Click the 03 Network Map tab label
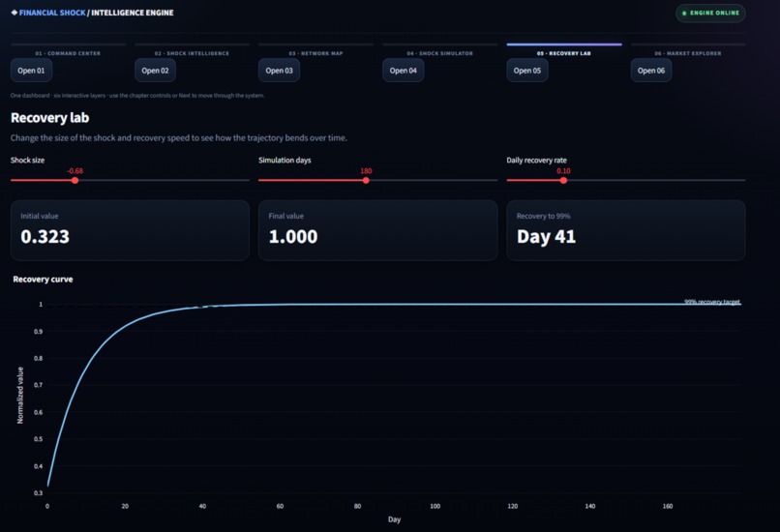The image size is (780, 532). click(x=315, y=53)
